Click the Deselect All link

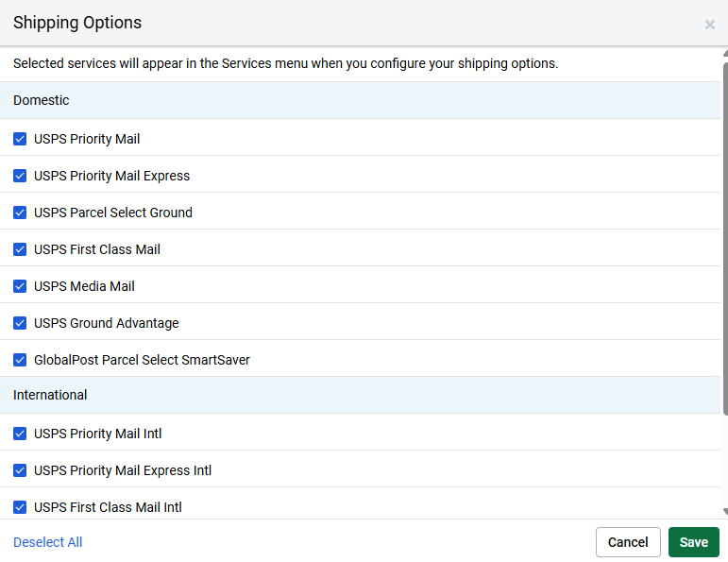[x=48, y=542]
